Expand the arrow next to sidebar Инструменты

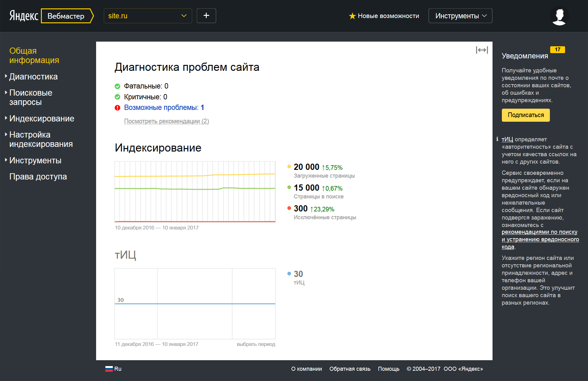(x=6, y=160)
